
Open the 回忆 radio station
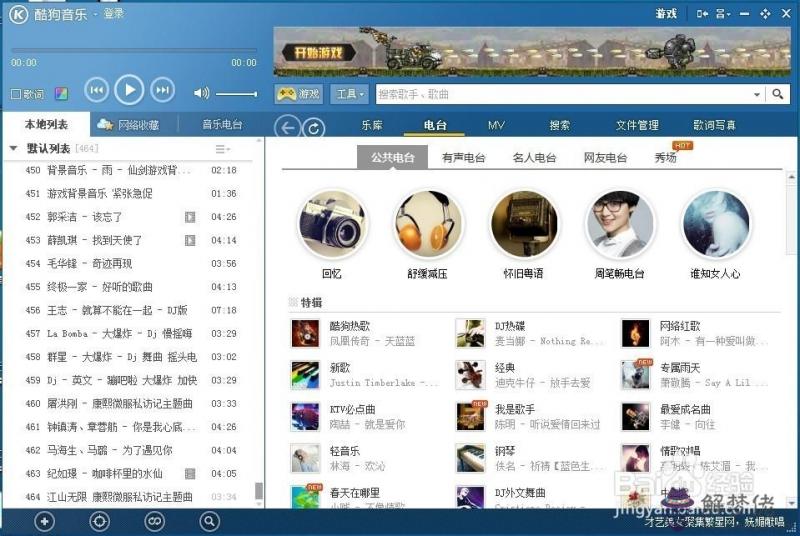click(333, 224)
